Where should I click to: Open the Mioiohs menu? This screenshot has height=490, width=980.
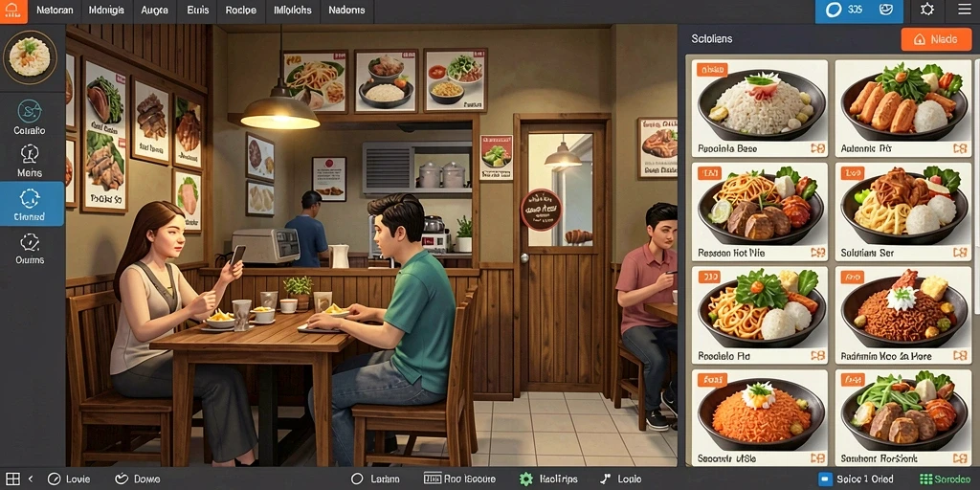coord(293,10)
